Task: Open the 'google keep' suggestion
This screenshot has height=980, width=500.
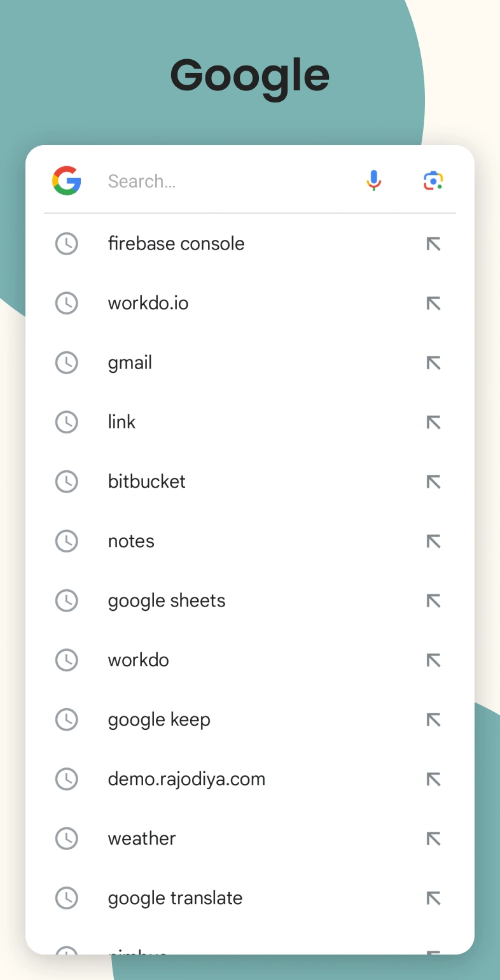Action: (x=159, y=720)
